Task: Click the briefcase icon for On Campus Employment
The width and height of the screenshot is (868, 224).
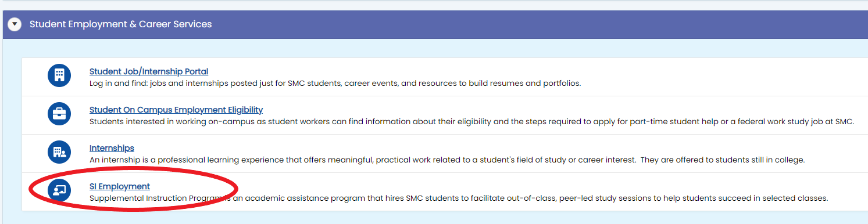Action: tap(59, 114)
